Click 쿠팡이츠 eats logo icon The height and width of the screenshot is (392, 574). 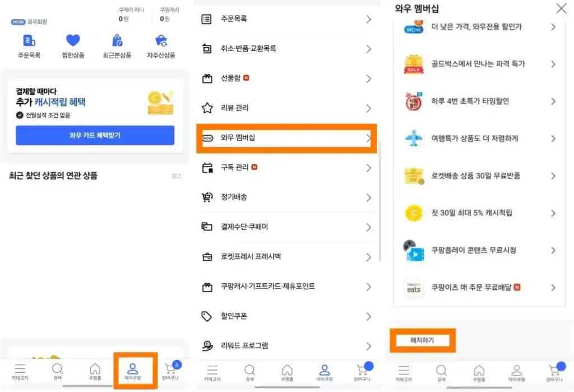pos(414,288)
